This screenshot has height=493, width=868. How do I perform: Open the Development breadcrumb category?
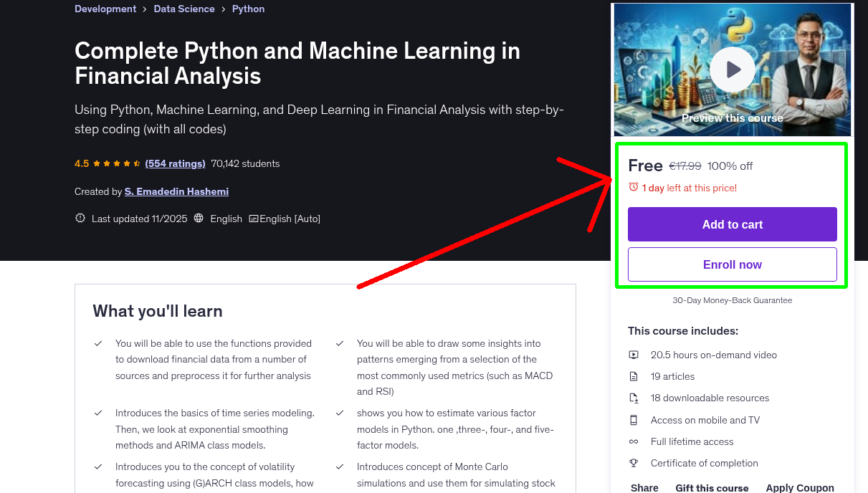(x=105, y=9)
